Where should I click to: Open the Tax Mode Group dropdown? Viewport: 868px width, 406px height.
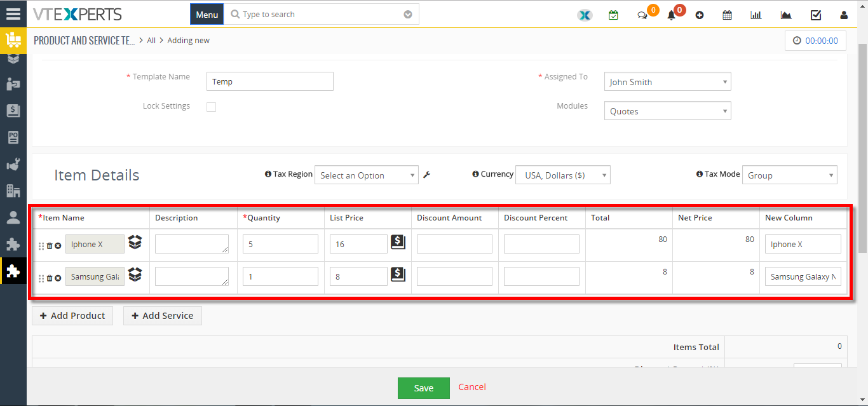[789, 175]
